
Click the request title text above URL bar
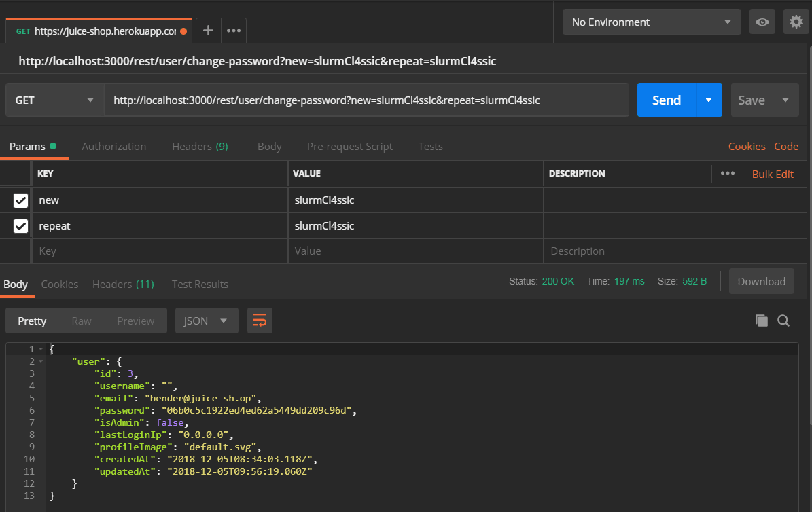(258, 61)
